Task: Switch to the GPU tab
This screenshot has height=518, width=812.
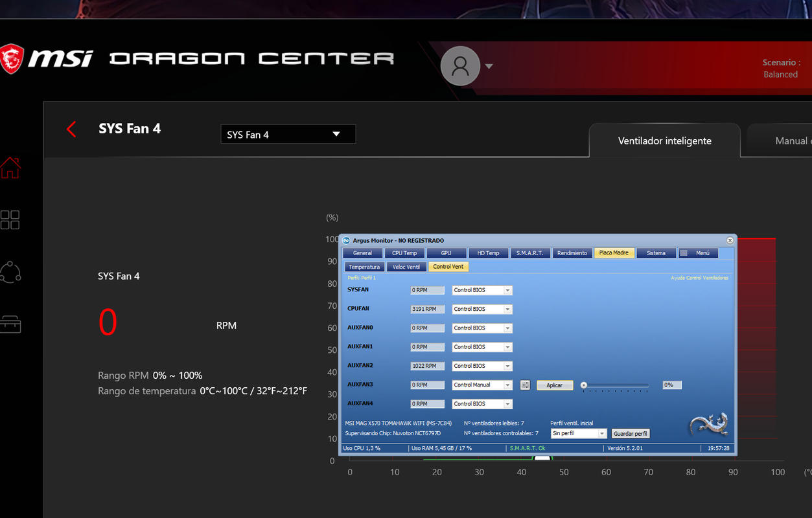Action: [x=446, y=253]
